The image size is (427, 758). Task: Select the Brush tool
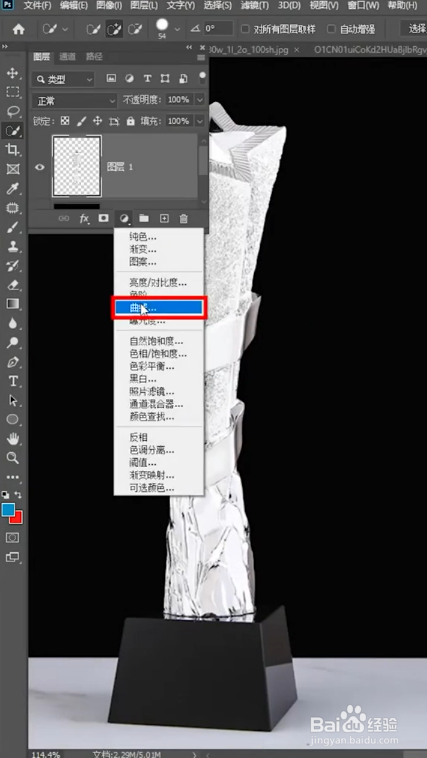point(13,227)
